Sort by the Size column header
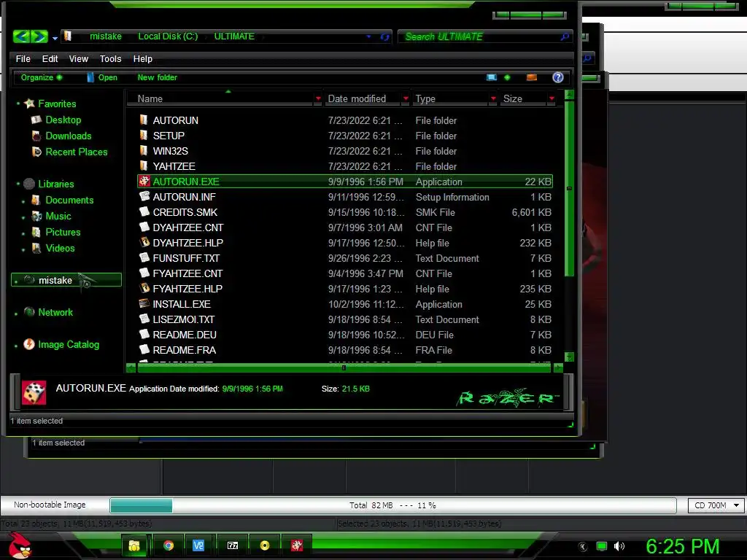The width and height of the screenshot is (747, 560). coord(513,98)
